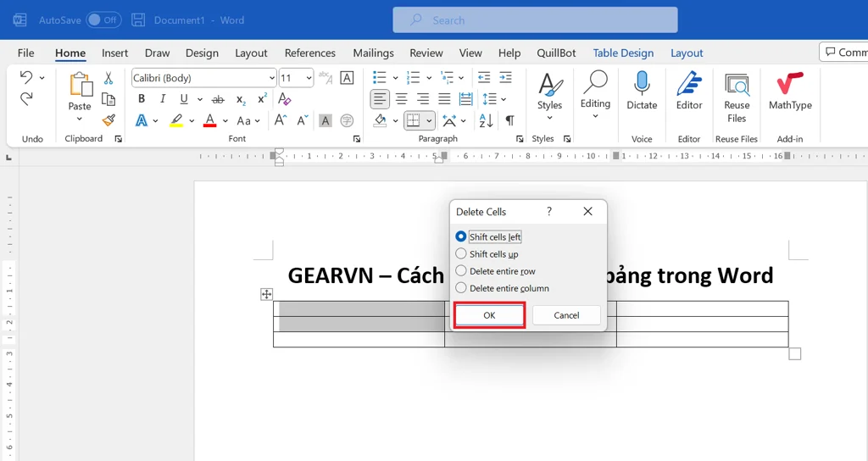Toggle align left paragraph button

pyautogui.click(x=380, y=99)
